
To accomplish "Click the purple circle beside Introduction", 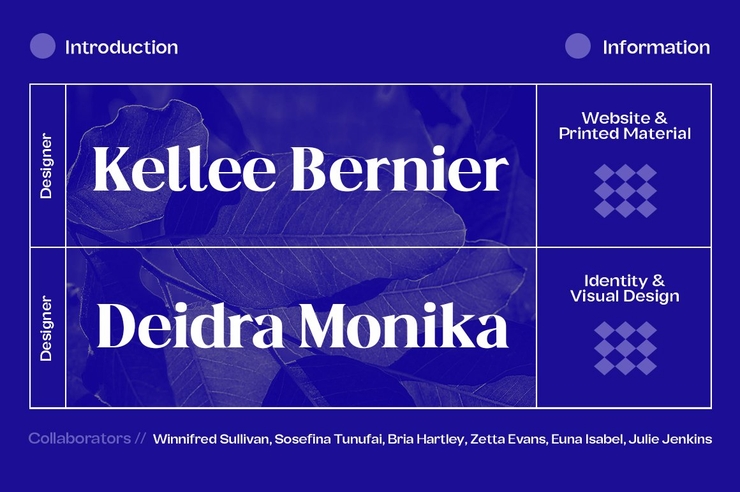I will [x=42, y=46].
